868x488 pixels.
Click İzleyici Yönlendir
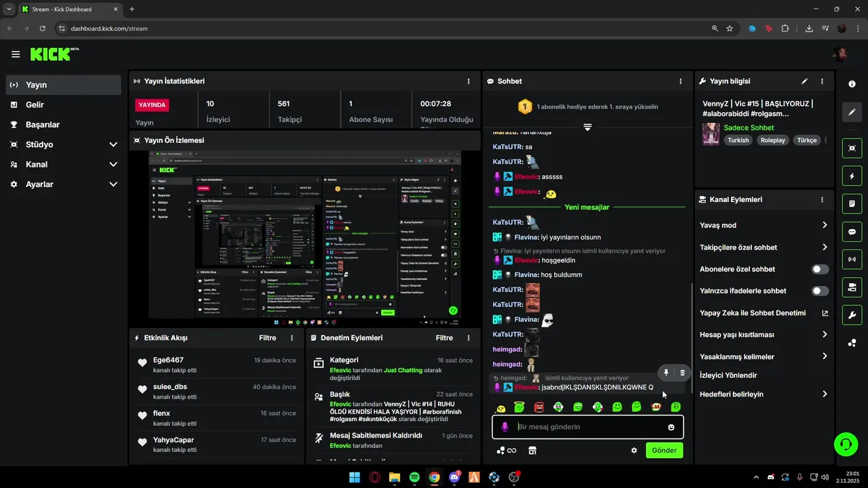click(x=728, y=375)
